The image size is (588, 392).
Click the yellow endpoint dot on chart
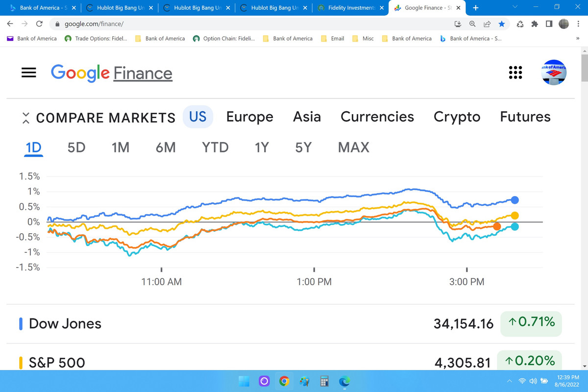(x=515, y=216)
